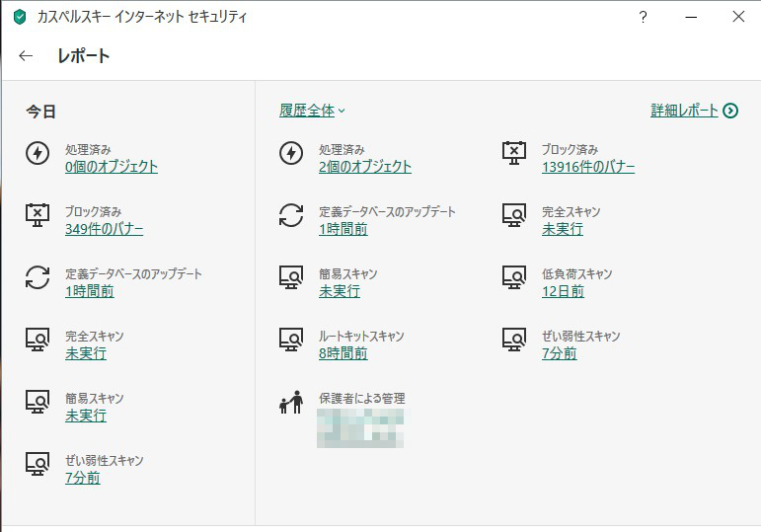Click the lightning icon beside 2個のオブジェクト
Screen dimensions: 761x532
pos(291,153)
